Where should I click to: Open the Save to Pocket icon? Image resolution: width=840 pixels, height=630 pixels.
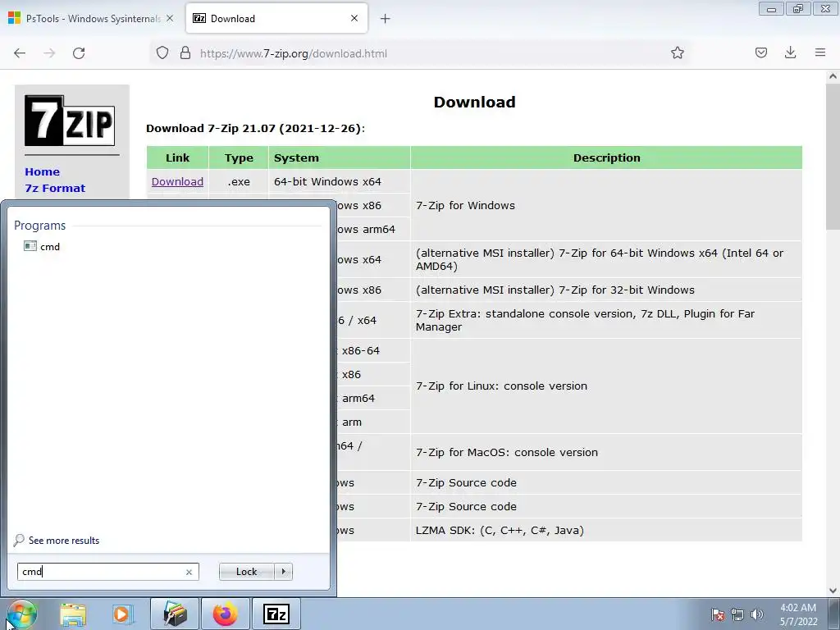point(760,52)
